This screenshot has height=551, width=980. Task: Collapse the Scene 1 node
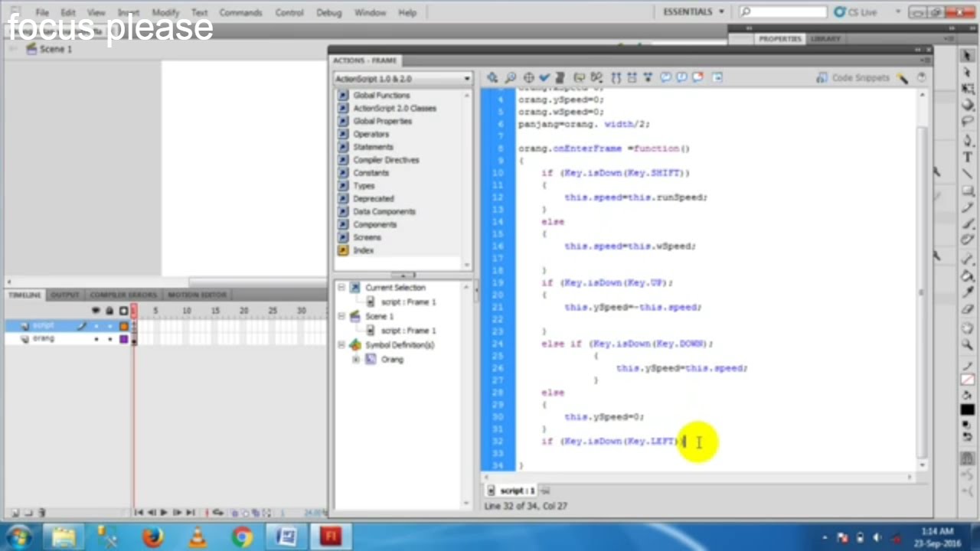pyautogui.click(x=341, y=317)
